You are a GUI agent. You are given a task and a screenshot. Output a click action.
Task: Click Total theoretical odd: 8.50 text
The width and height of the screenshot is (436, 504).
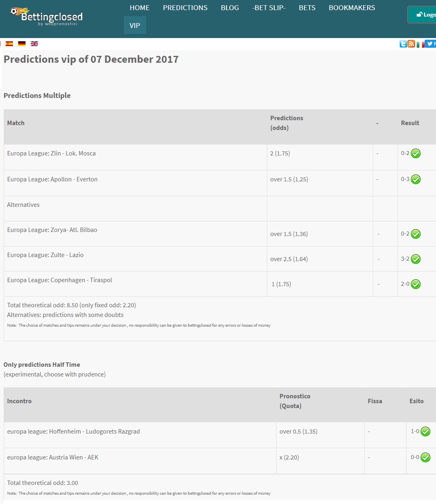(72, 305)
